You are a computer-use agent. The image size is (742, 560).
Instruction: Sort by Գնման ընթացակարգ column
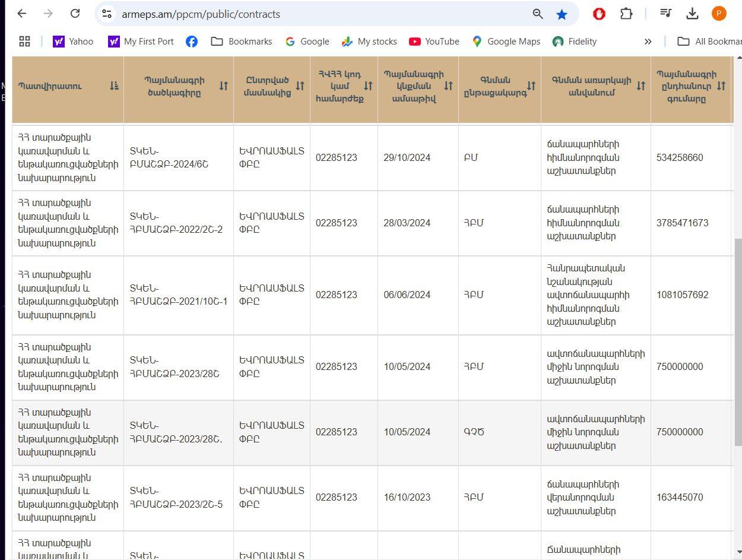pos(531,86)
